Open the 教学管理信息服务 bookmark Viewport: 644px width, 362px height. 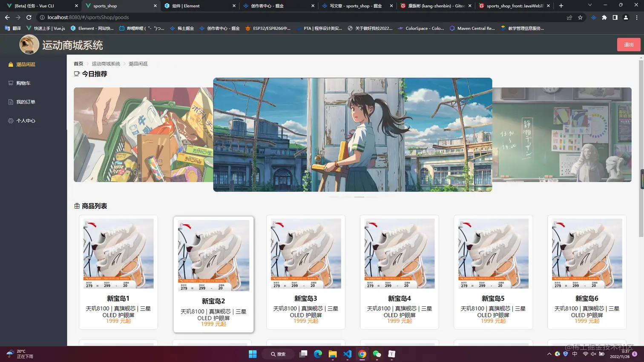(523, 29)
